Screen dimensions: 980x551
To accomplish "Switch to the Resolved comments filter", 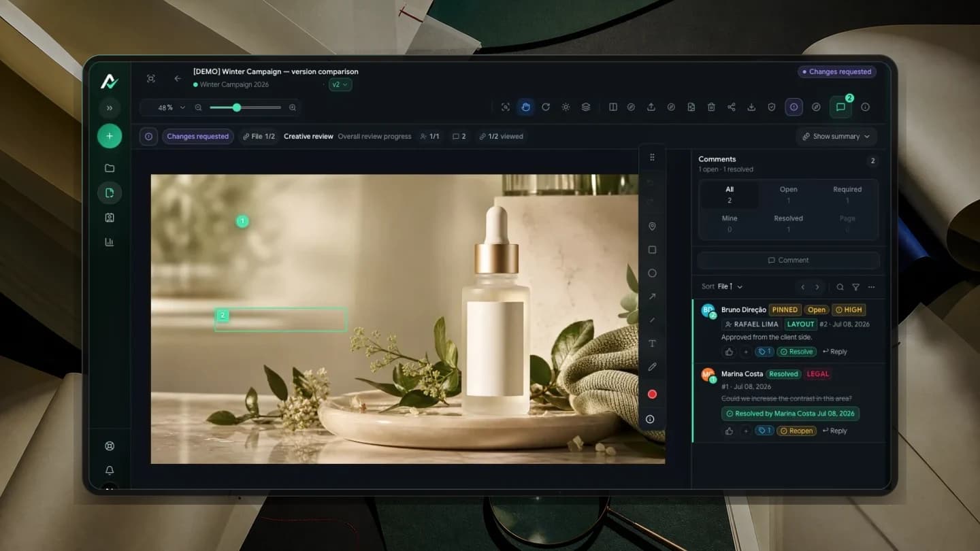I will 788,224.
